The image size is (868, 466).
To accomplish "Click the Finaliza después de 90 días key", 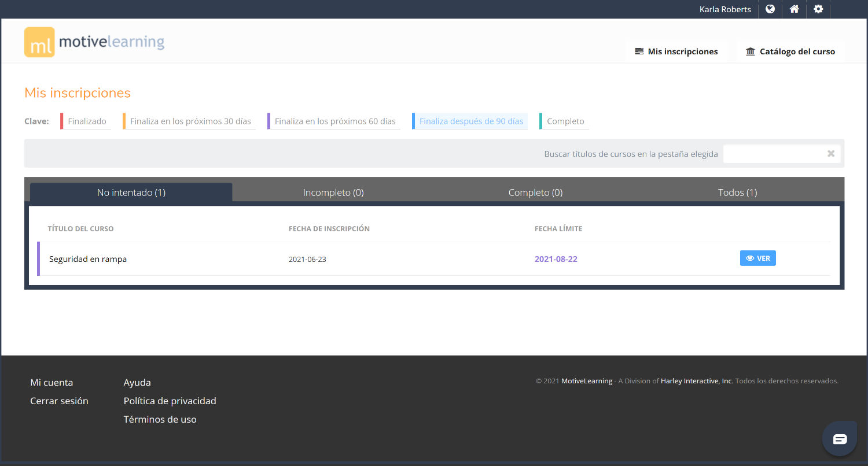I will click(x=470, y=121).
